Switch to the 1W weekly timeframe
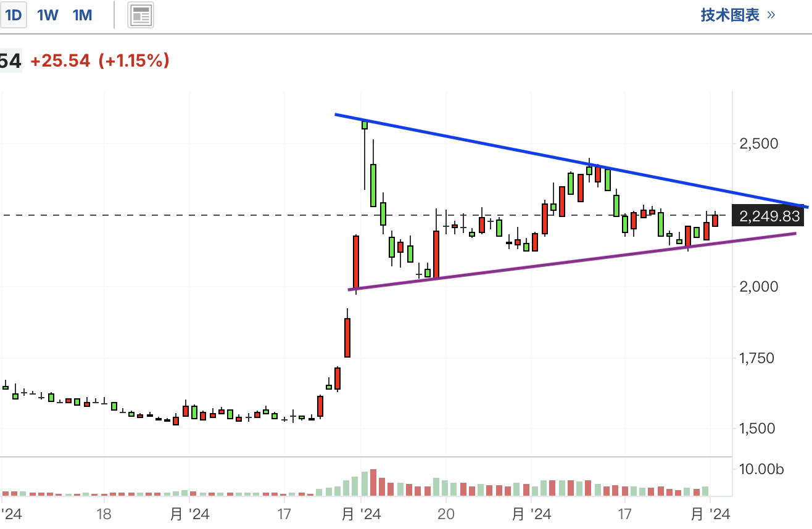812x529 pixels. pyautogui.click(x=48, y=15)
